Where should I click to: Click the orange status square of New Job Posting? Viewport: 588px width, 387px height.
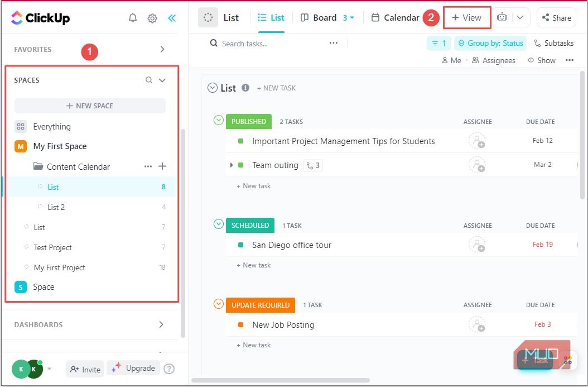tap(241, 324)
